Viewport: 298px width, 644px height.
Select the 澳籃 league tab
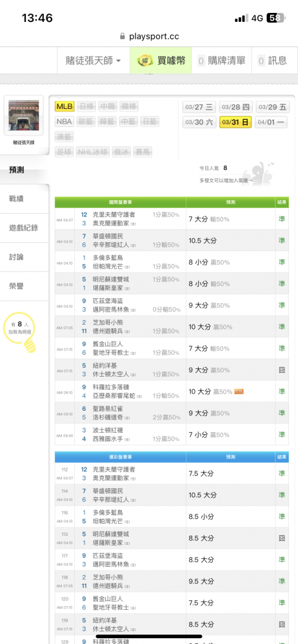[x=65, y=137]
